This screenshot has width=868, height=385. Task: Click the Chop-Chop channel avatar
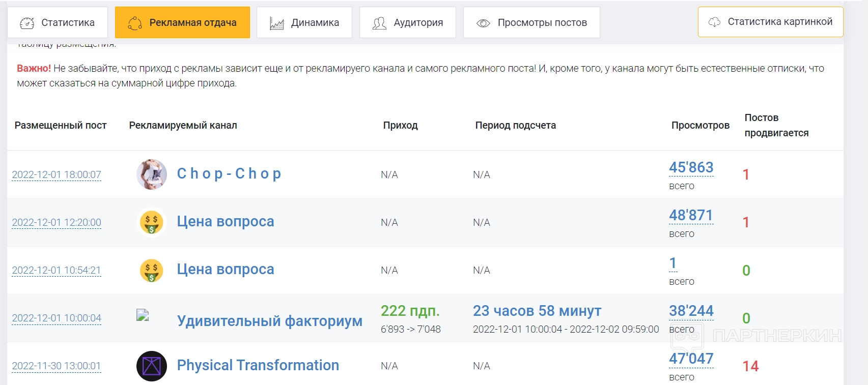click(x=152, y=174)
